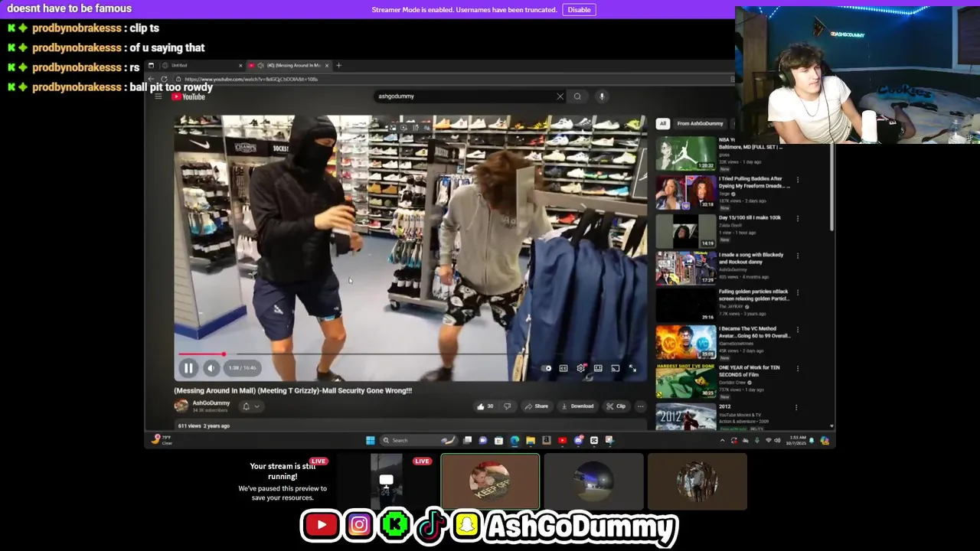Open the Falling golden particles video title

[x=753, y=295]
